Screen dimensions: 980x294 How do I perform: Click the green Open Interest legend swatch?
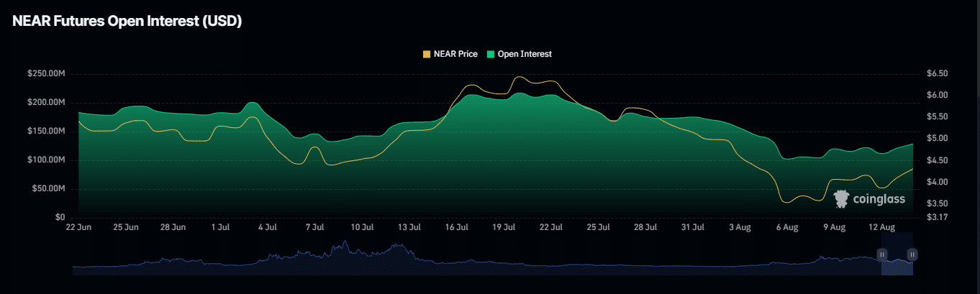[x=491, y=54]
